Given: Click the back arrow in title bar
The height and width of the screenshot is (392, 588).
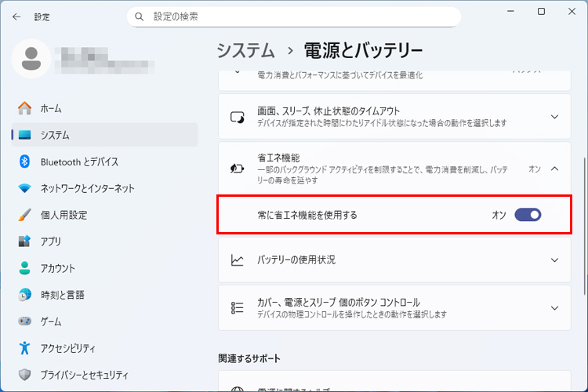Looking at the screenshot, I should pos(16,16).
